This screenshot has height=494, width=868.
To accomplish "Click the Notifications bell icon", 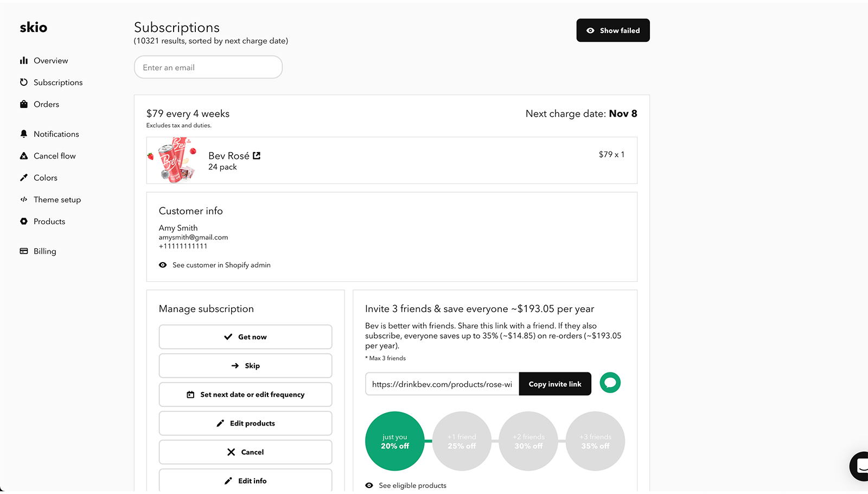I will click(24, 134).
